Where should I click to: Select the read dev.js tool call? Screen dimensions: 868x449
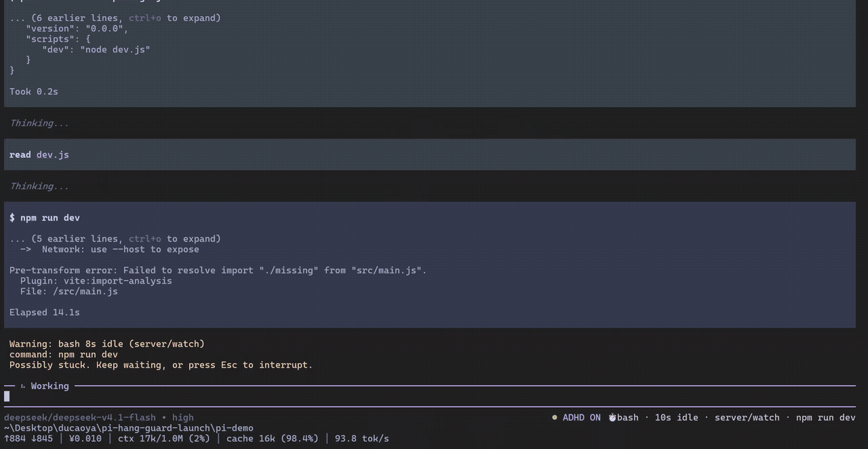click(39, 155)
